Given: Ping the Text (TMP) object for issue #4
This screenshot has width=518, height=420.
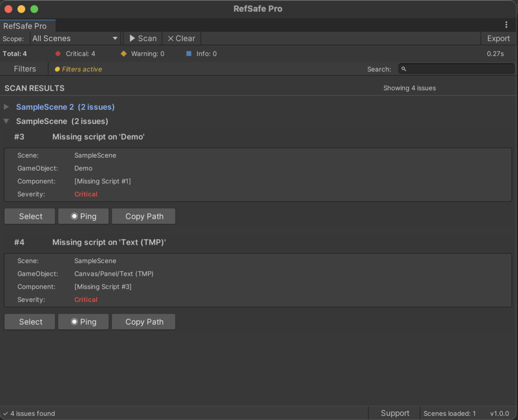Looking at the screenshot, I should [x=83, y=321].
